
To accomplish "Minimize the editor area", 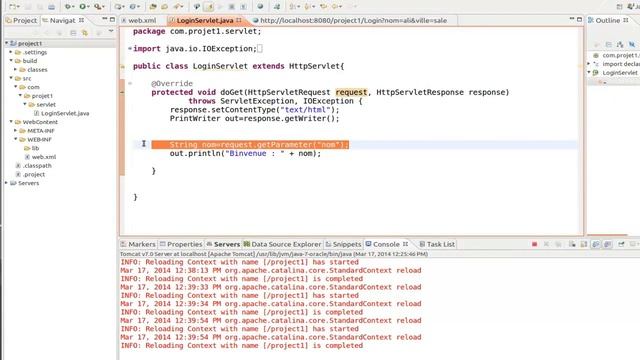I will click(x=571, y=19).
